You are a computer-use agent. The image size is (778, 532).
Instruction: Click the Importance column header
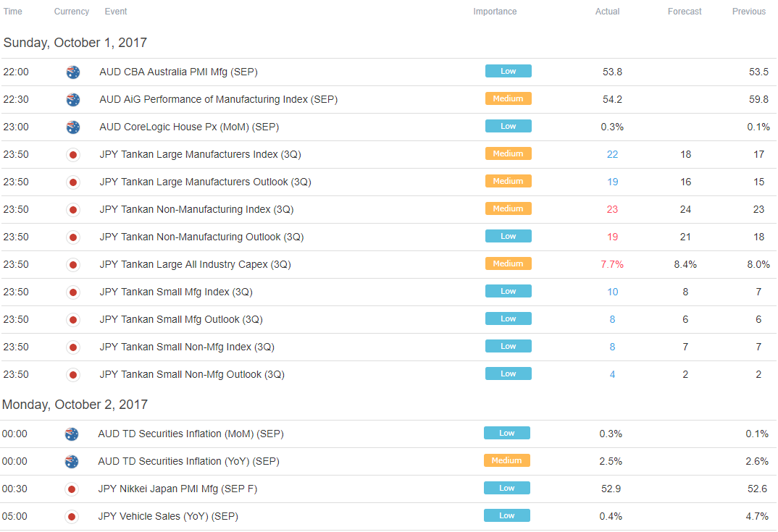tap(495, 12)
